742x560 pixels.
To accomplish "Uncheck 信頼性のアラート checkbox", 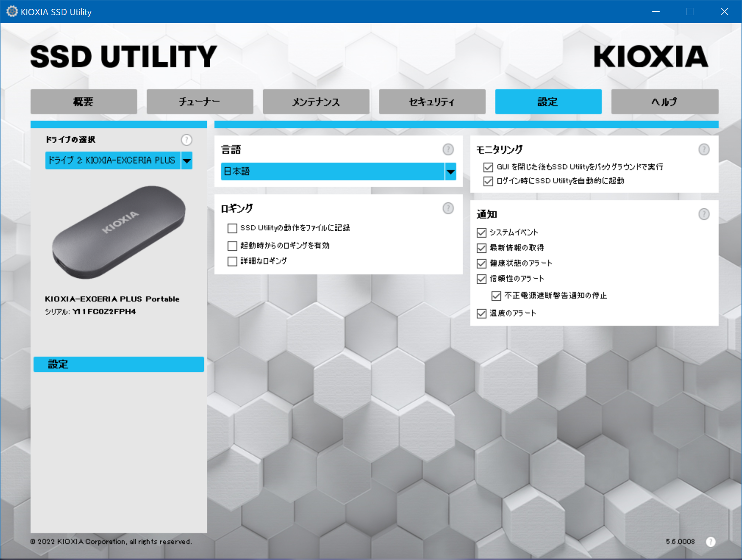I will pos(482,279).
